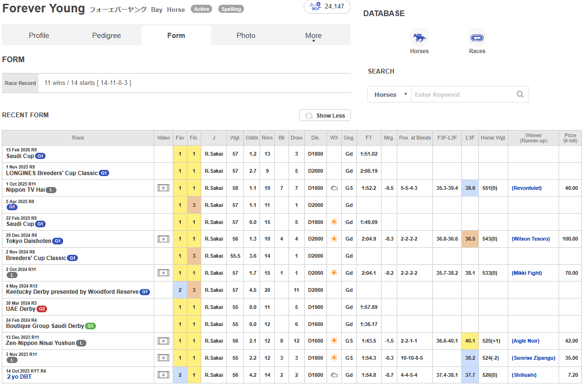Screen dimensions: 588x392
Task: Open runner-up Revontulet horse link
Action: (x=527, y=188)
